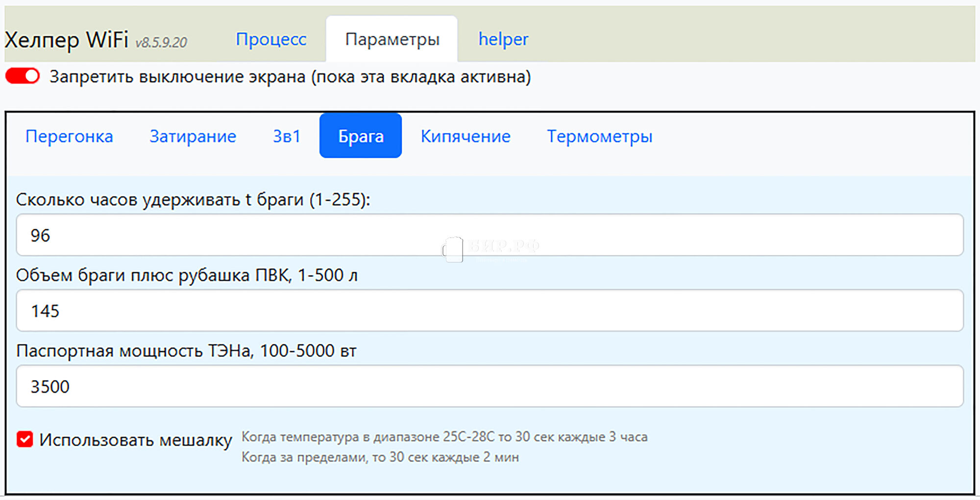Click the 'Запретить выключение экрана' label text
The width and height of the screenshot is (980, 500).
[290, 77]
